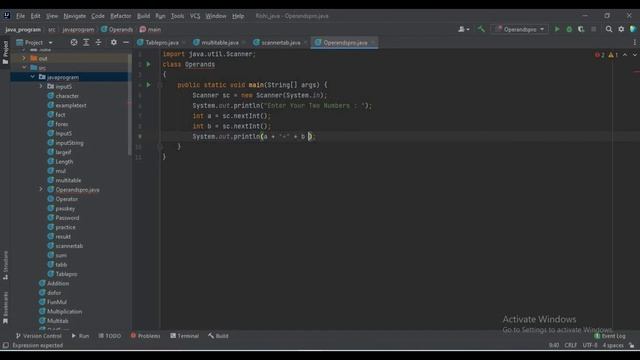Open the Problems tool window

coord(145,336)
